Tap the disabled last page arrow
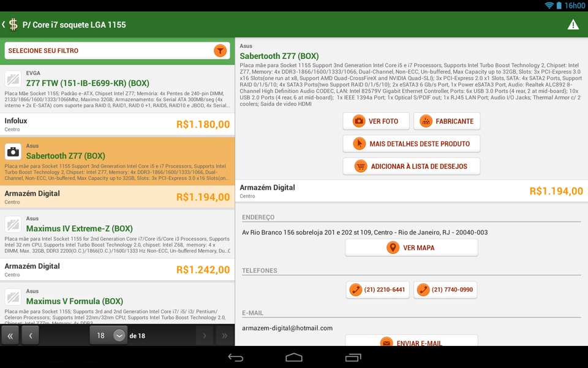Image resolution: width=588 pixels, height=368 pixels. [224, 335]
